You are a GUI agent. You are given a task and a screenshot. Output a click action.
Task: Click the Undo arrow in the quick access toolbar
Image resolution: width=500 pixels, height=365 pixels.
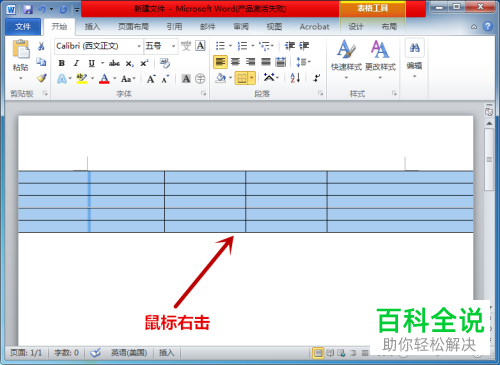(x=42, y=9)
